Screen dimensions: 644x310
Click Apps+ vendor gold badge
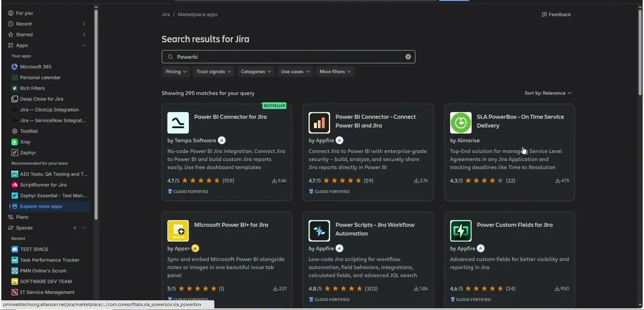[195, 249]
